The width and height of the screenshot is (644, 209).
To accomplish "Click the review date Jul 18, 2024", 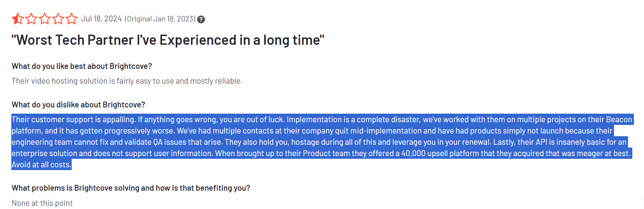I will pyautogui.click(x=101, y=19).
